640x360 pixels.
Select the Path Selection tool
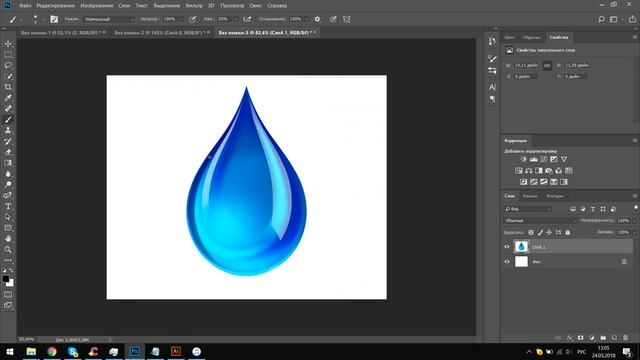(x=8, y=217)
